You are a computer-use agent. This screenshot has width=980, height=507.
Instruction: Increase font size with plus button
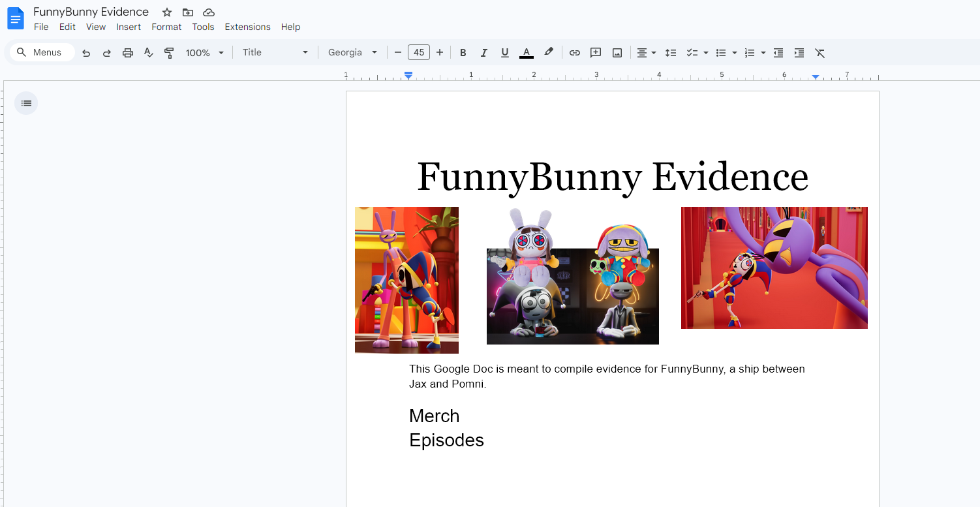(x=440, y=53)
